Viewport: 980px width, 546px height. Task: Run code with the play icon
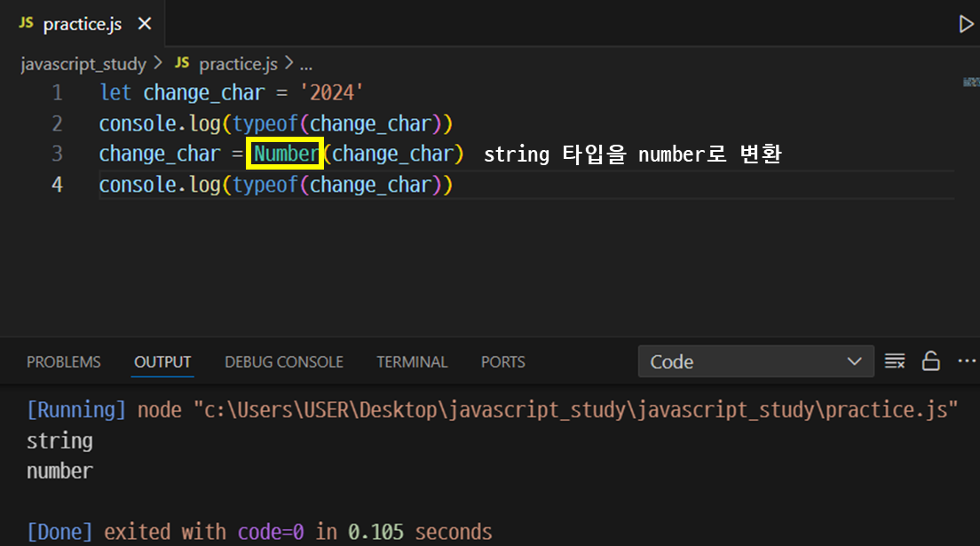(966, 24)
